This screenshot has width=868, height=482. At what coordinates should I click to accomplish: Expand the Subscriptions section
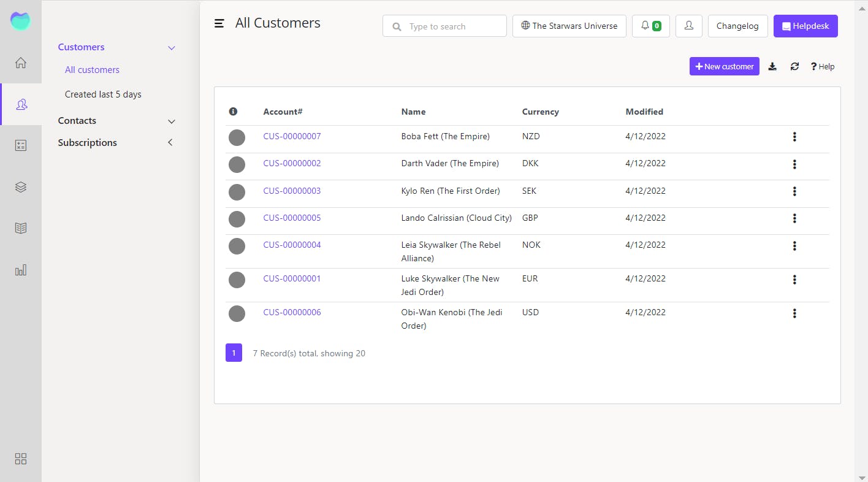170,142
